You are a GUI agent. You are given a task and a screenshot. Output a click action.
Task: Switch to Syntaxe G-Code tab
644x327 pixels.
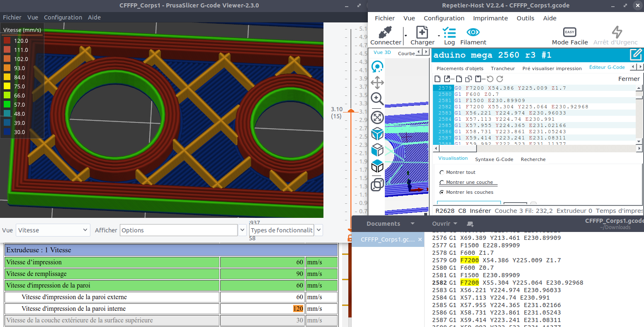pos(494,159)
